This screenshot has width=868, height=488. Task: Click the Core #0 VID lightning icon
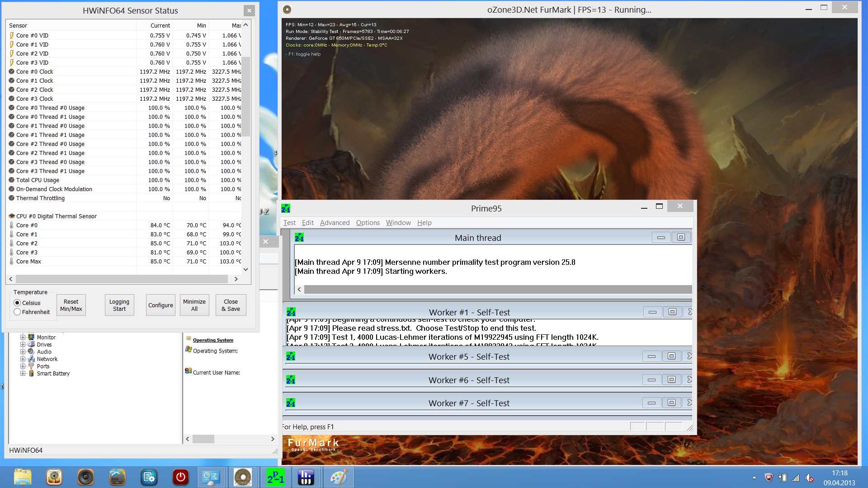tap(12, 35)
